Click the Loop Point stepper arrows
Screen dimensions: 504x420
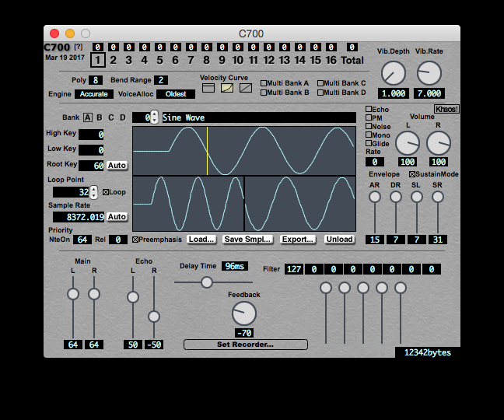(x=95, y=191)
